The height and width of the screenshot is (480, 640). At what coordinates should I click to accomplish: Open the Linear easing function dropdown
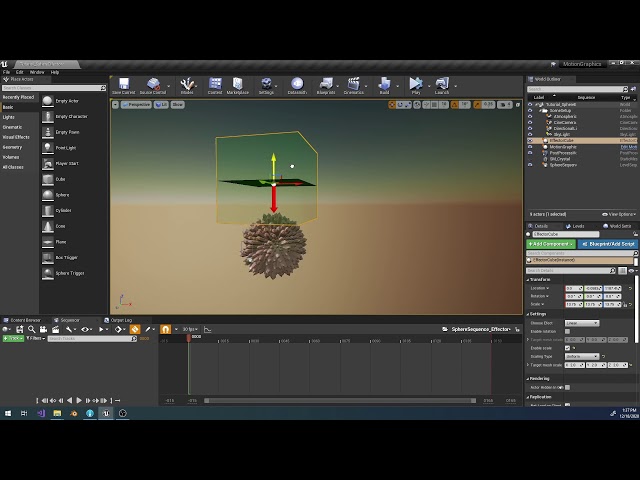pos(582,323)
